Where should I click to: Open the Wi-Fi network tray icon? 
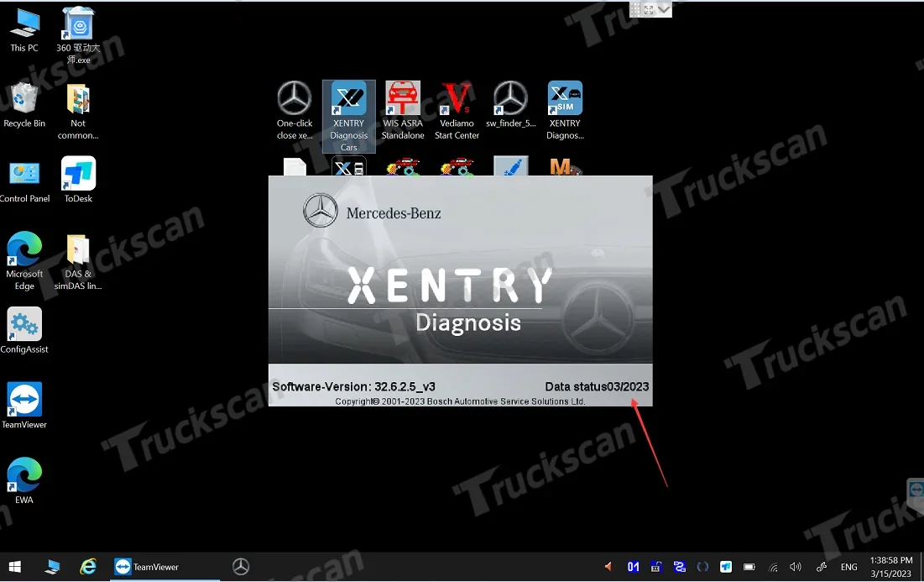(x=773, y=567)
